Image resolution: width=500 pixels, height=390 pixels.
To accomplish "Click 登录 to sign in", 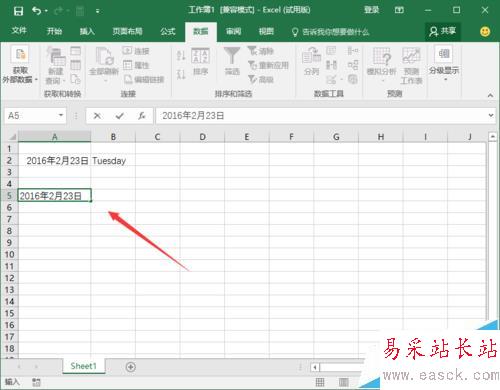I will [372, 10].
